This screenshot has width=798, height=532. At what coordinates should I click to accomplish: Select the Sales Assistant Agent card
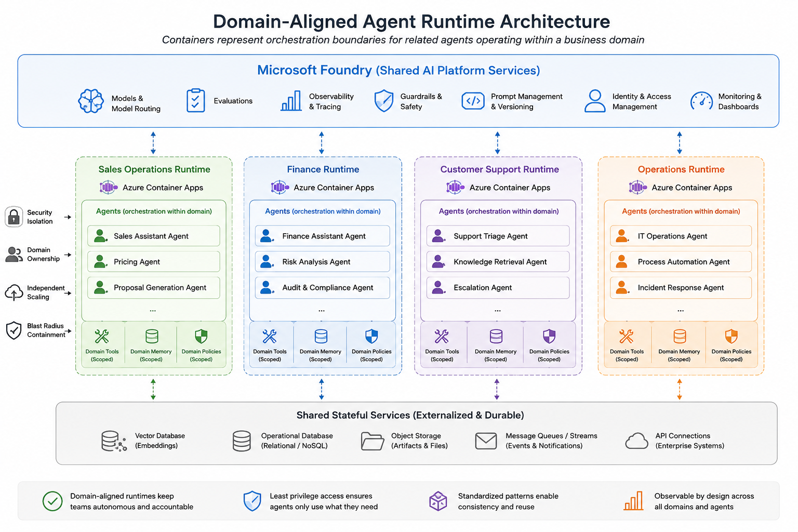pyautogui.click(x=154, y=236)
